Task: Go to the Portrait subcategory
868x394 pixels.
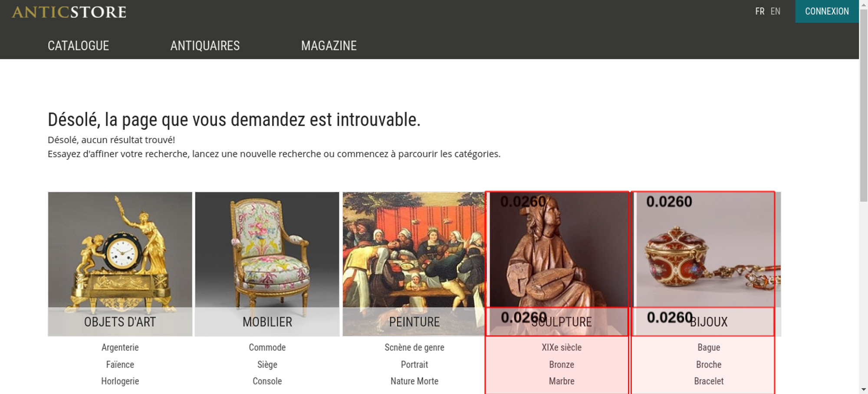Action: tap(414, 364)
